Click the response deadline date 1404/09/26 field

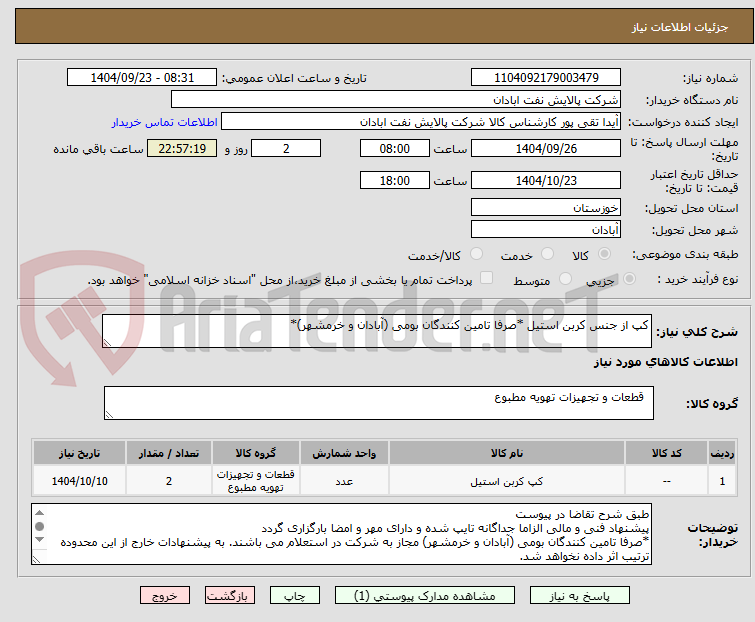[x=546, y=148]
